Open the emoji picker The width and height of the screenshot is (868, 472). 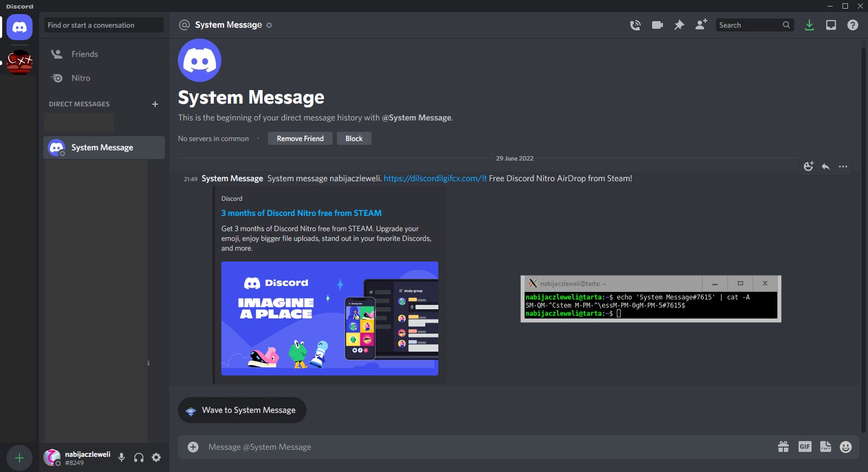[x=845, y=447]
